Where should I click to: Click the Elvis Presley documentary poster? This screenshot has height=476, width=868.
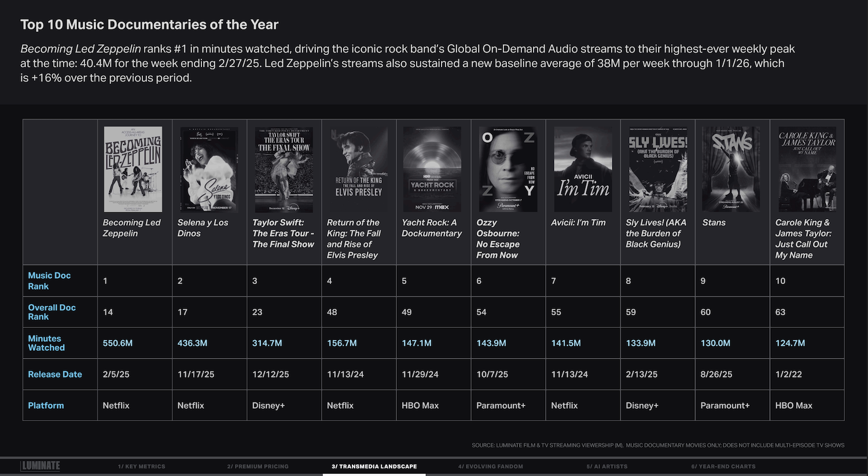point(359,169)
